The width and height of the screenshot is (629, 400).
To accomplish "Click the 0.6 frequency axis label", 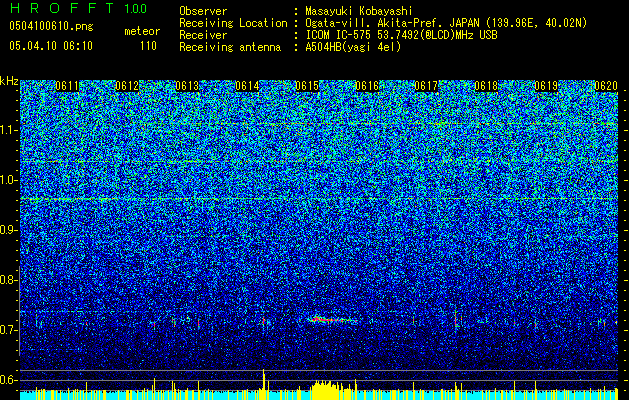I will pyautogui.click(x=7, y=380).
